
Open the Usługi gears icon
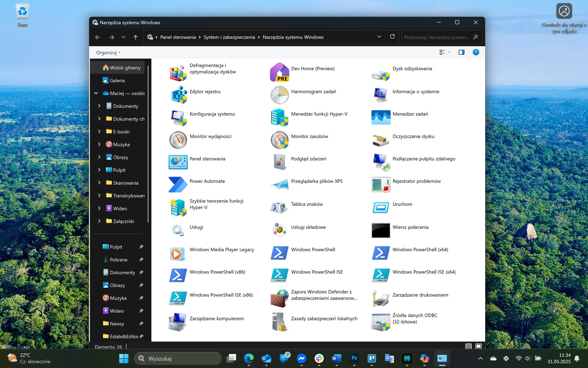(178, 230)
